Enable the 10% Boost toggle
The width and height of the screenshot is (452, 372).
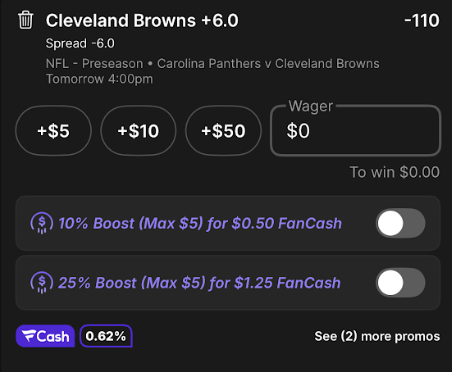pos(401,223)
